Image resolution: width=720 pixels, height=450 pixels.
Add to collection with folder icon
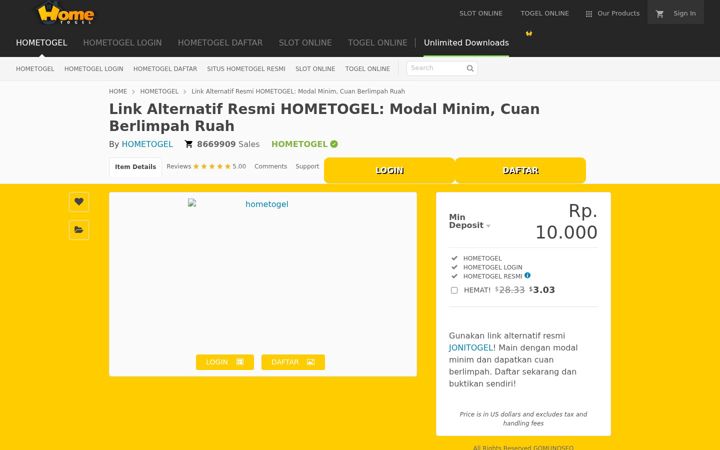pos(79,230)
